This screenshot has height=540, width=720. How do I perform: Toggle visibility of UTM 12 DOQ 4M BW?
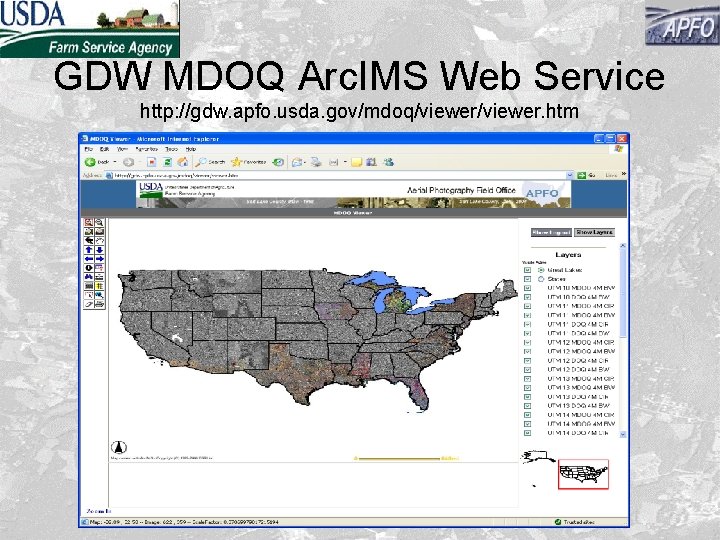point(527,370)
